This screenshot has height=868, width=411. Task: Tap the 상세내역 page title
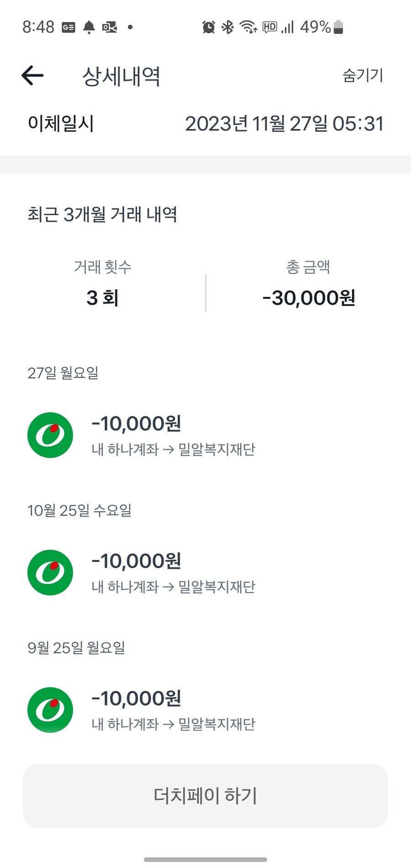tap(121, 76)
